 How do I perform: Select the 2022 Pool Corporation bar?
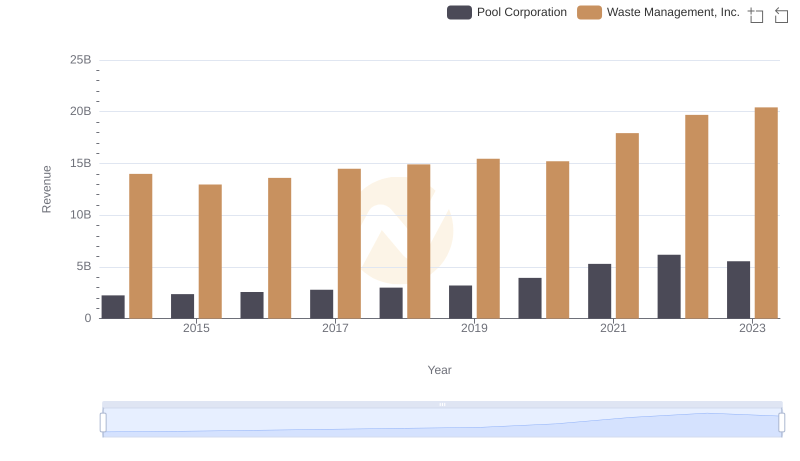(669, 287)
